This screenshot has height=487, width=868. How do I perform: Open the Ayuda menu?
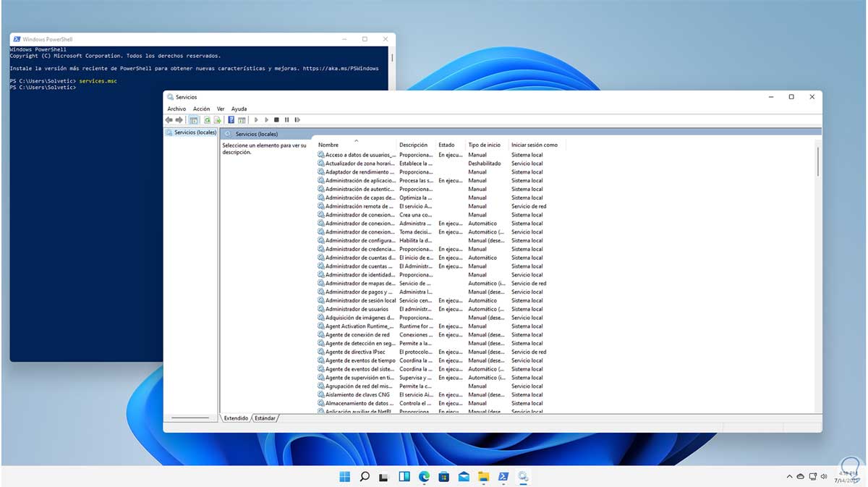[239, 109]
